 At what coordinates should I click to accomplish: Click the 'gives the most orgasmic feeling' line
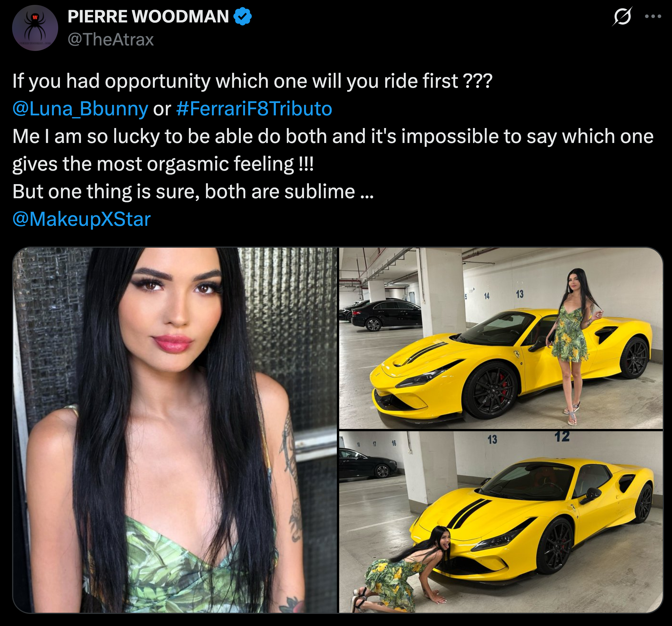point(163,164)
